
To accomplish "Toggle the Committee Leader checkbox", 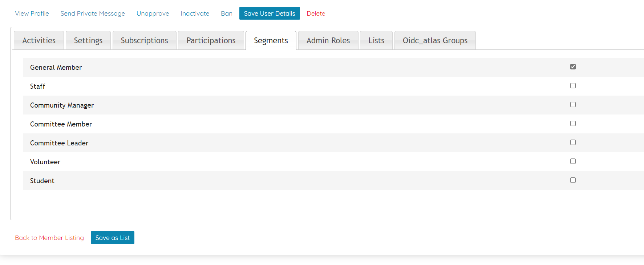I will [x=573, y=142].
